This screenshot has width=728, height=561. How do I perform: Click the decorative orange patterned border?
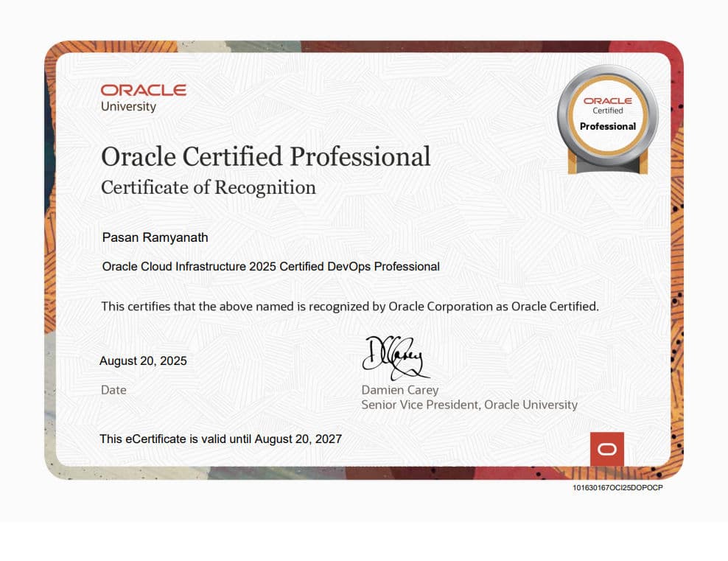coord(48,280)
